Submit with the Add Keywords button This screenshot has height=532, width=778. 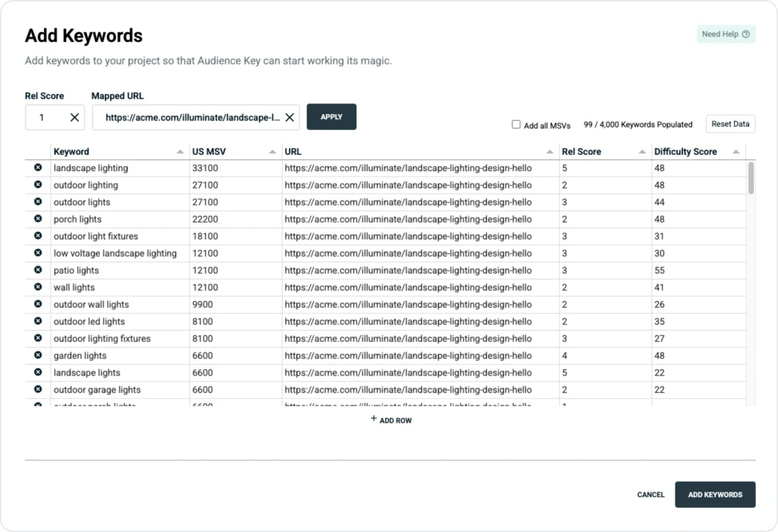(x=715, y=495)
